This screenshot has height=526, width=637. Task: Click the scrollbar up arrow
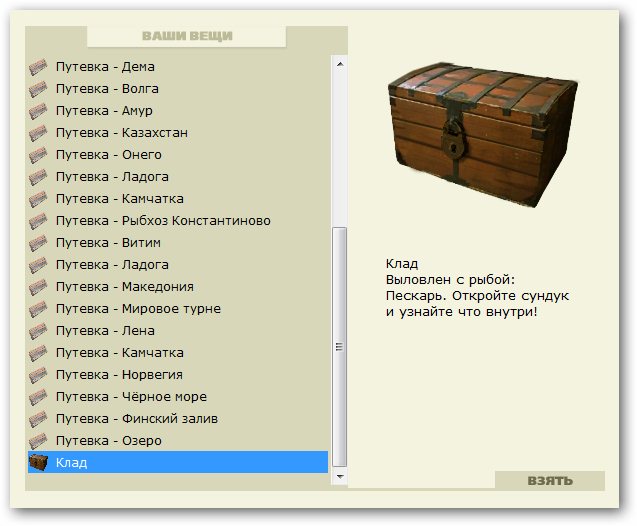(340, 64)
